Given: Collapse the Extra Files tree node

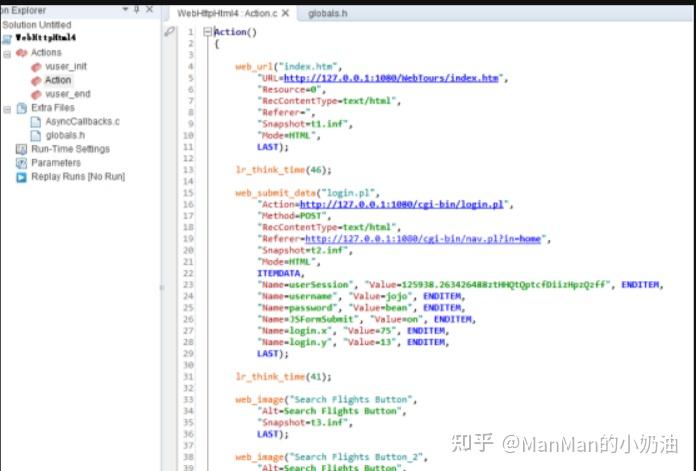Looking at the screenshot, I should click(7, 110).
